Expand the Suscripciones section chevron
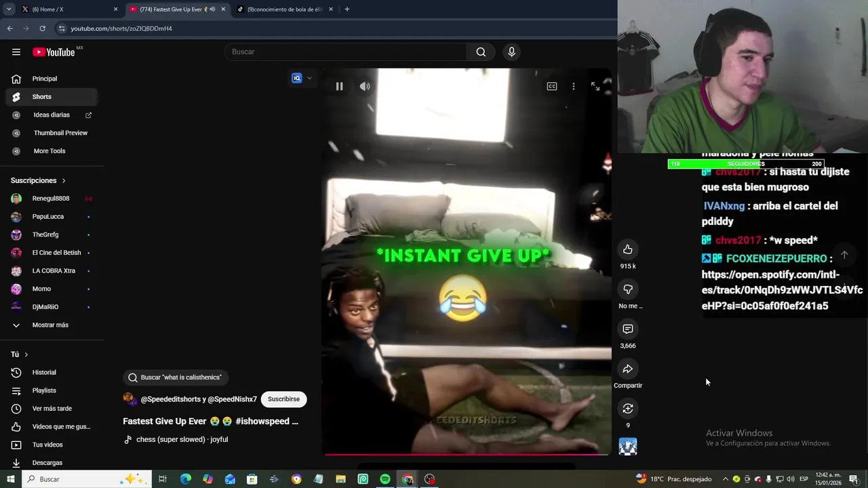 tap(64, 181)
